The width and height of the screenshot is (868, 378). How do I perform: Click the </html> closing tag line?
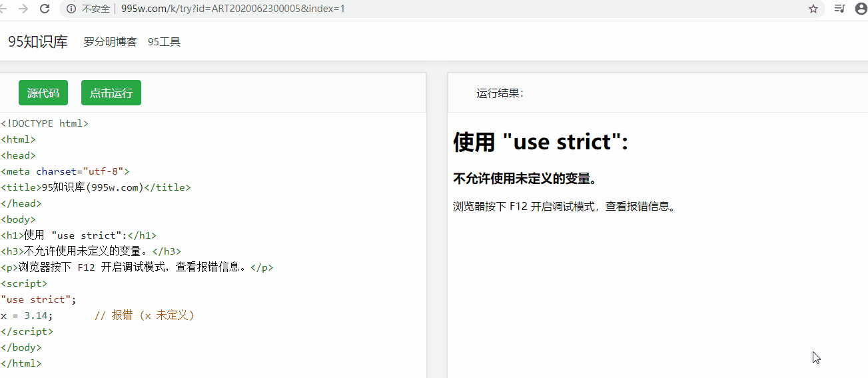(21, 363)
